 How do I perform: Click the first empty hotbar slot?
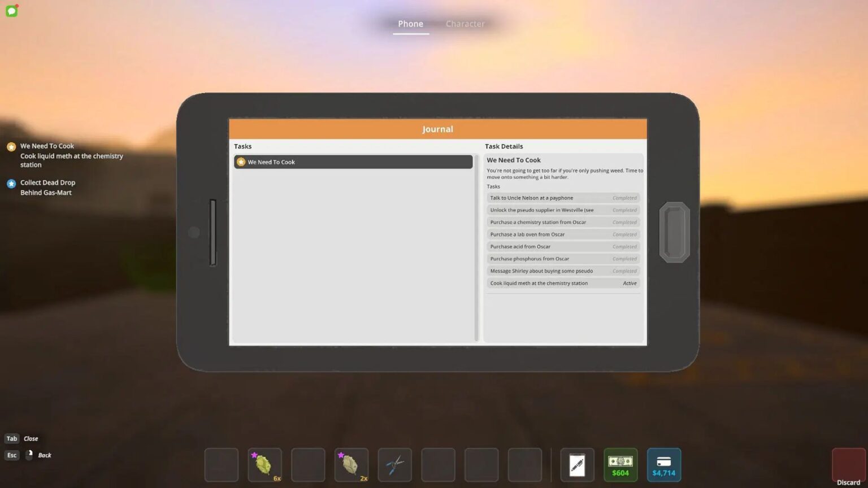(x=221, y=464)
